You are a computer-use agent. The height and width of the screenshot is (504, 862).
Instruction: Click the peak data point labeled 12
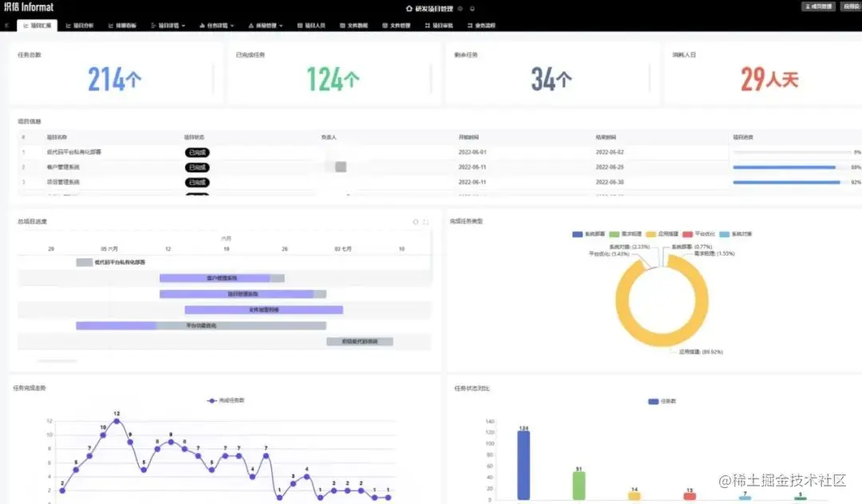tap(117, 421)
